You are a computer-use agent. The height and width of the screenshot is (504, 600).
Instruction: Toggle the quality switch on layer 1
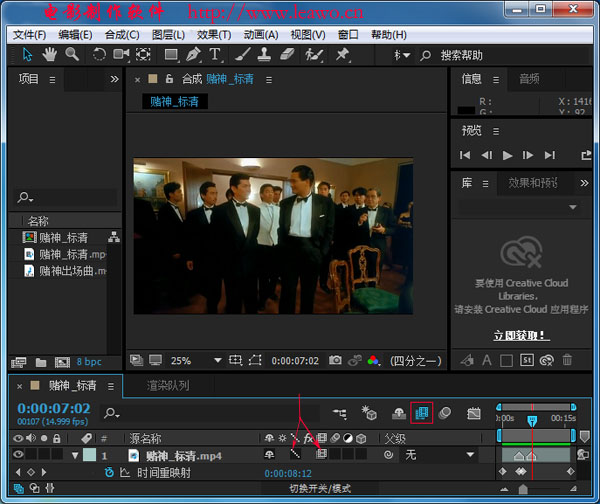[295, 454]
